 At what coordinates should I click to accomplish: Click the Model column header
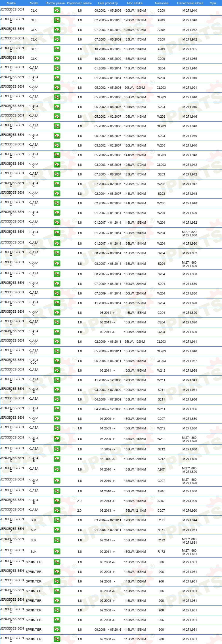point(34,3)
